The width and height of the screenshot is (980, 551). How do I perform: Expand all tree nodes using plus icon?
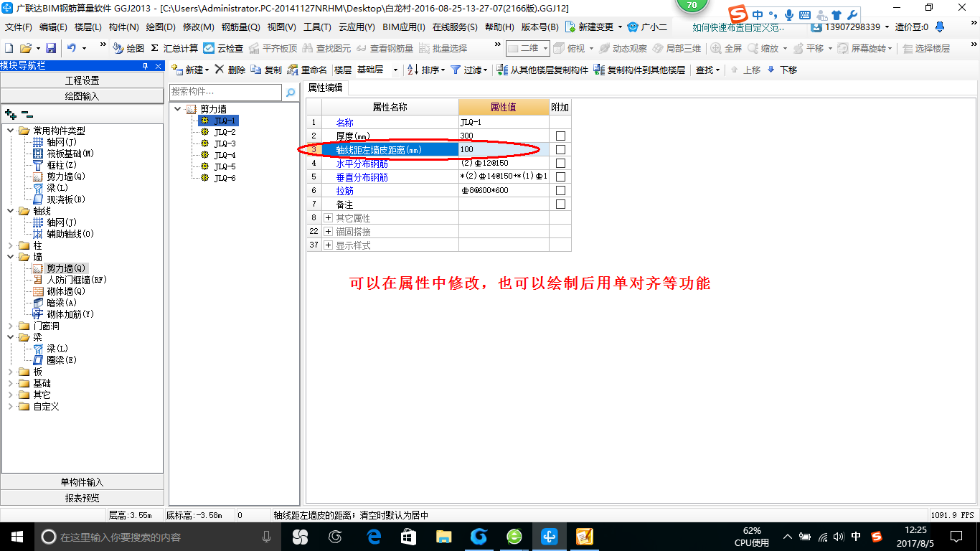(x=10, y=113)
